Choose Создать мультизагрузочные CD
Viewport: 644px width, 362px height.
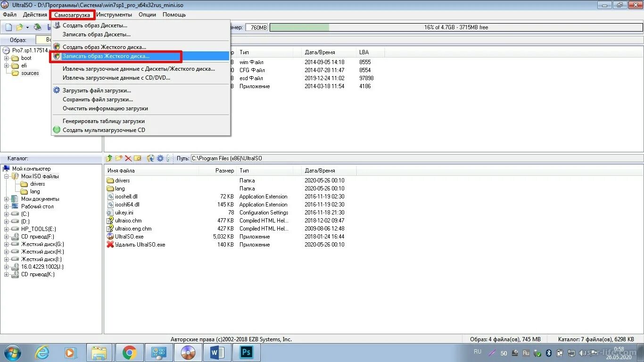tap(141, 130)
